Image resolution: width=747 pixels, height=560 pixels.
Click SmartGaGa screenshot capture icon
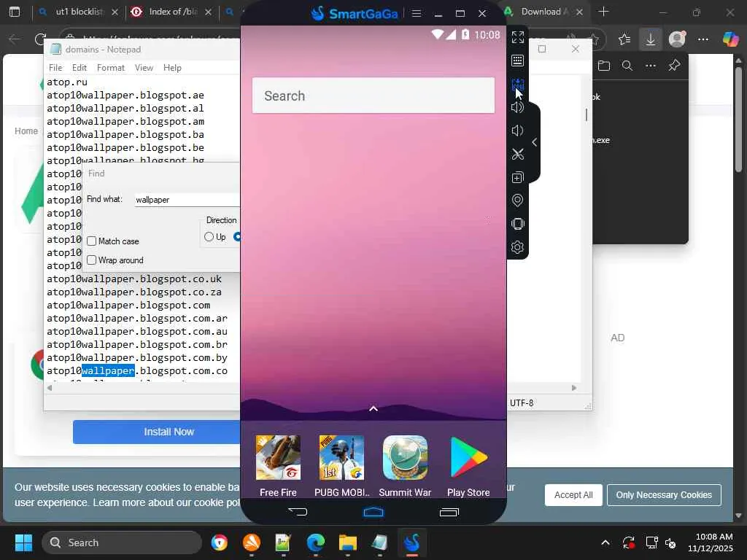pos(517,85)
